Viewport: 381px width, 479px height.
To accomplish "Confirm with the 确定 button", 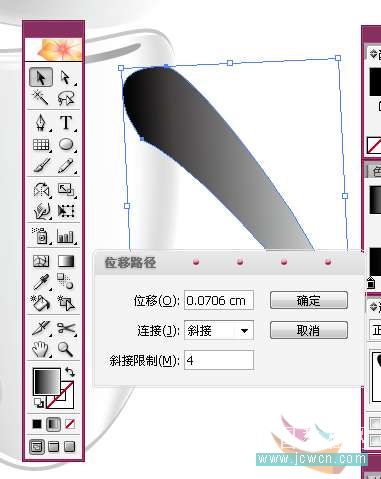I will [309, 300].
